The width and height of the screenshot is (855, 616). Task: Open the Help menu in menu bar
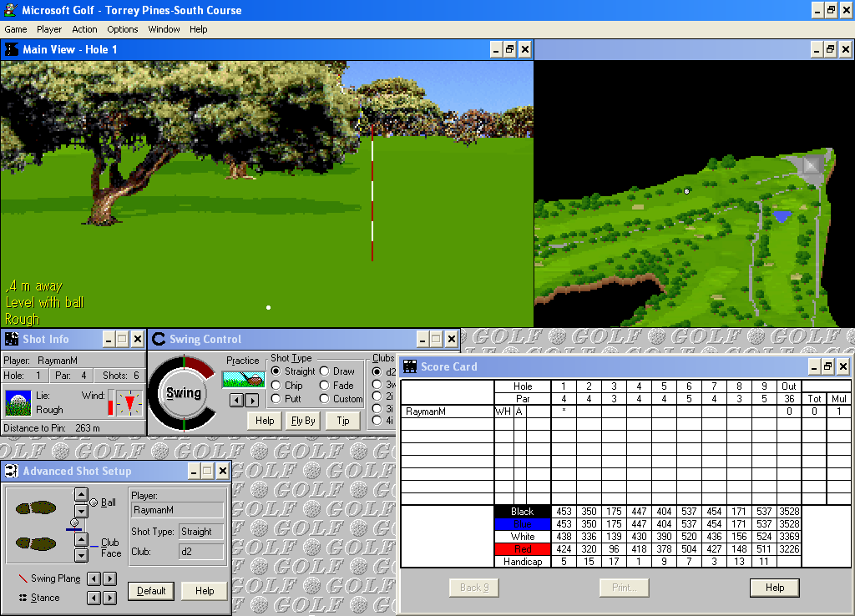pos(199,29)
